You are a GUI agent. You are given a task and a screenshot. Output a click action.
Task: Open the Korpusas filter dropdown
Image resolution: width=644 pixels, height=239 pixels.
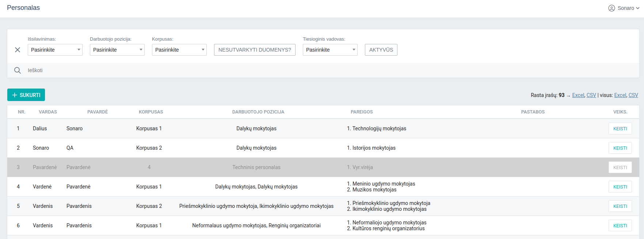tap(179, 50)
